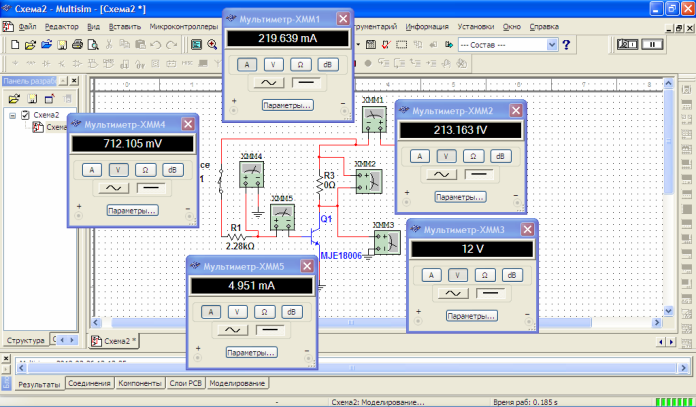Toggle the Схема2 checkbox in the design tree
Image resolution: width=696 pixels, height=407 pixels.
25,115
